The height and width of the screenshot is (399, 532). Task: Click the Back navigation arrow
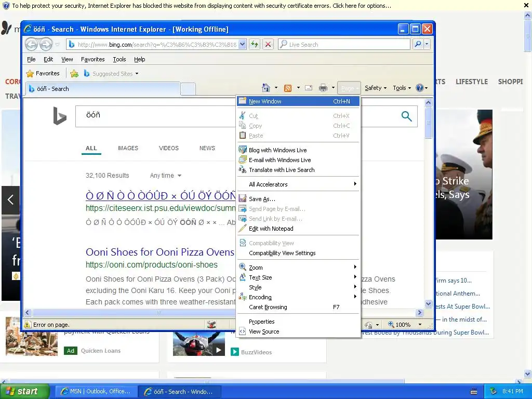pyautogui.click(x=32, y=44)
